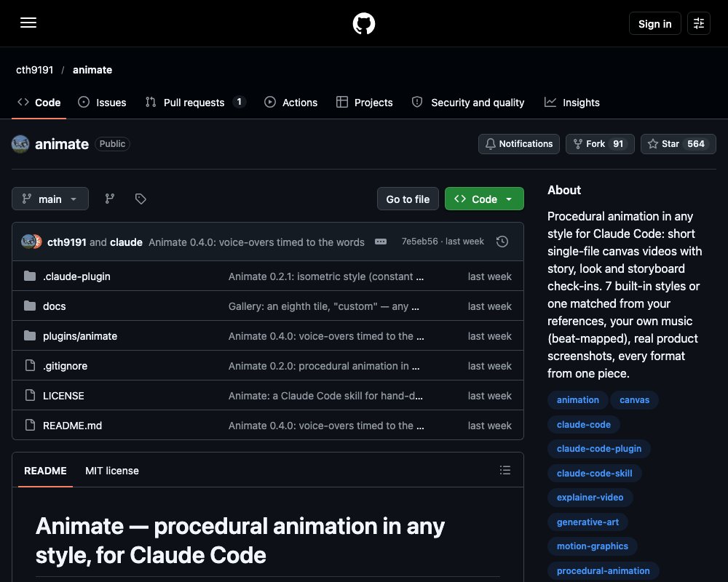This screenshot has width=728, height=582.
Task: Click the file icon beside README.md
Action: pyautogui.click(x=30, y=425)
